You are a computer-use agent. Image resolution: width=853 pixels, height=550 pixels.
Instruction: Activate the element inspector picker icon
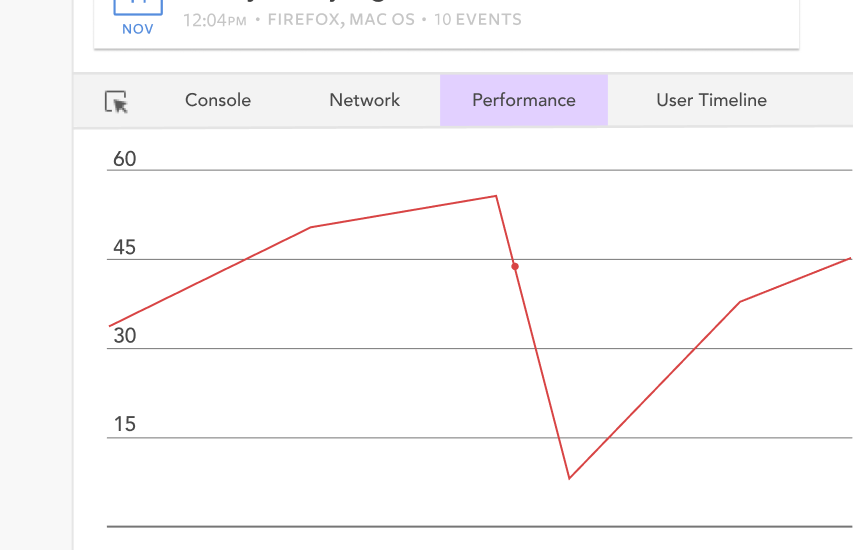pyautogui.click(x=116, y=102)
